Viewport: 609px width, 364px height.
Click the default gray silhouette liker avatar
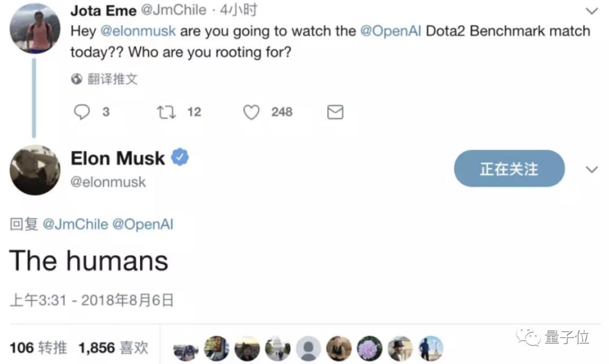pos(308,348)
